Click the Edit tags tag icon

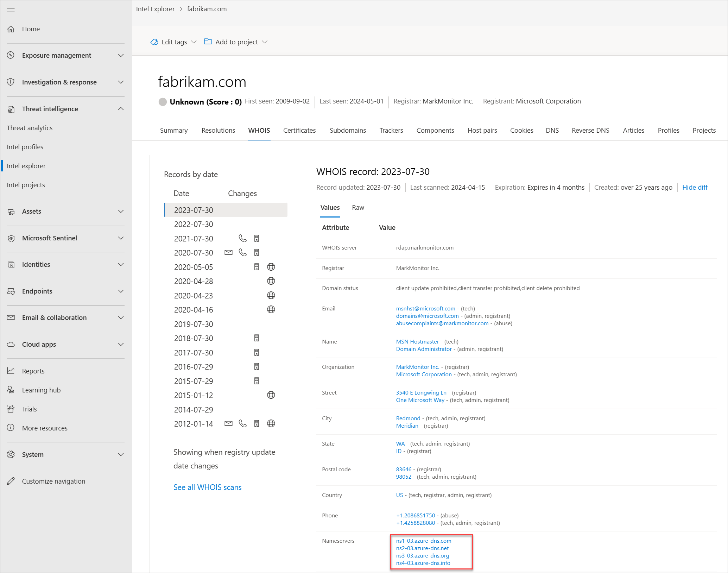[x=154, y=42]
